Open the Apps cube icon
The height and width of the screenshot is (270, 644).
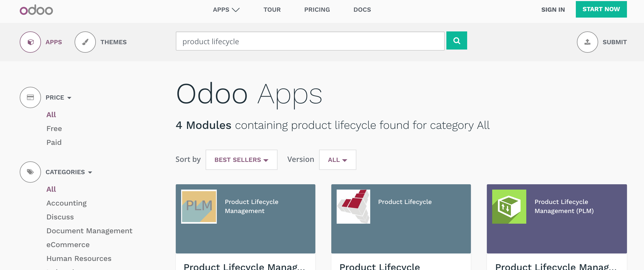tap(30, 42)
